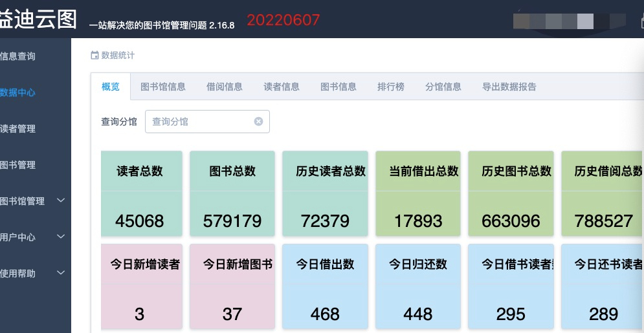The width and height of the screenshot is (644, 333).
Task: Switch to the 图书馆信息 tab
Action: 163,87
